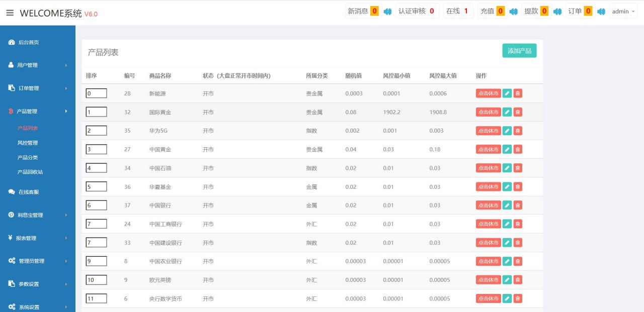
Task: Click the sort order field for 中国银行
Action: (x=96, y=205)
